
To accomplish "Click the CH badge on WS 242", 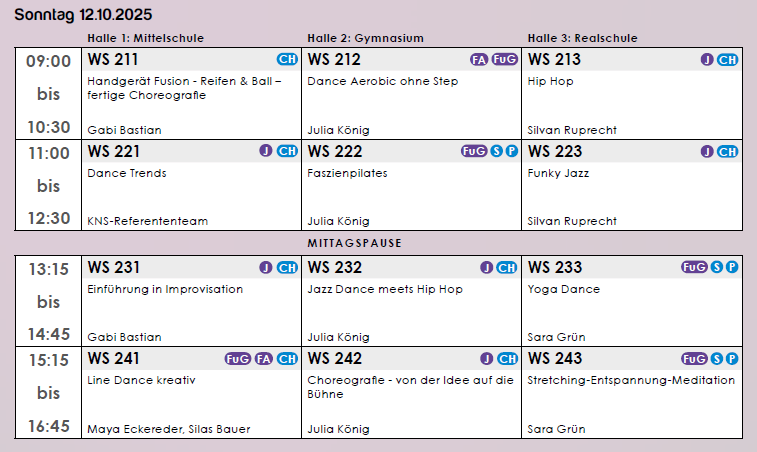I will pos(507,359).
